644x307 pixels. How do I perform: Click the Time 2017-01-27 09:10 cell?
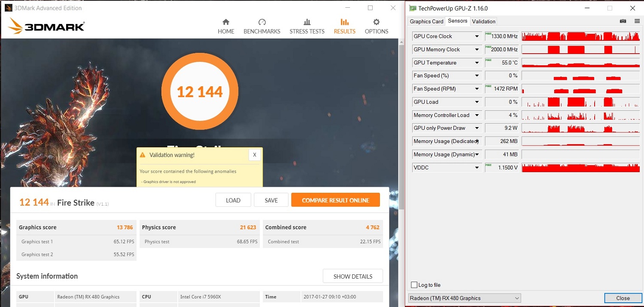click(x=341, y=297)
